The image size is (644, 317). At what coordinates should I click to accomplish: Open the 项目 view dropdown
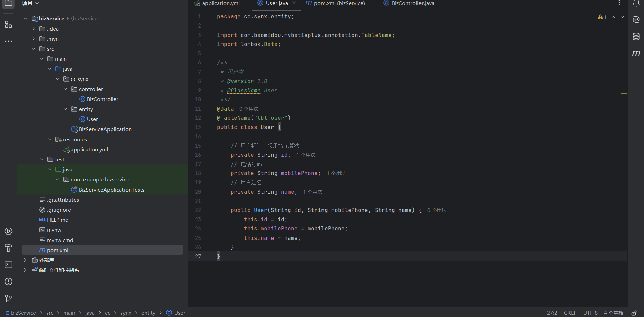tap(31, 3)
